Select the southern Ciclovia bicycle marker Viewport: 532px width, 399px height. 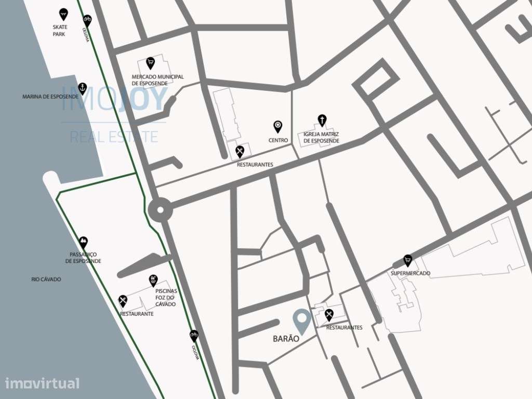[194, 336]
